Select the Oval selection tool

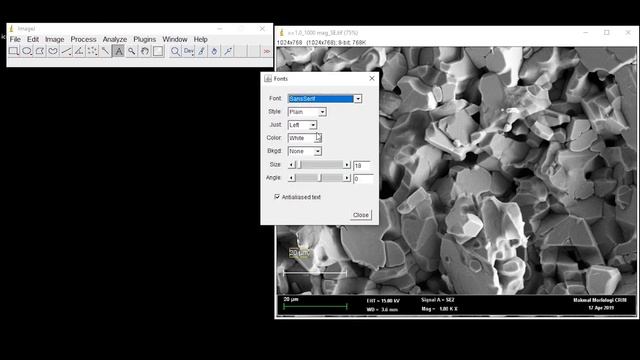point(27,51)
